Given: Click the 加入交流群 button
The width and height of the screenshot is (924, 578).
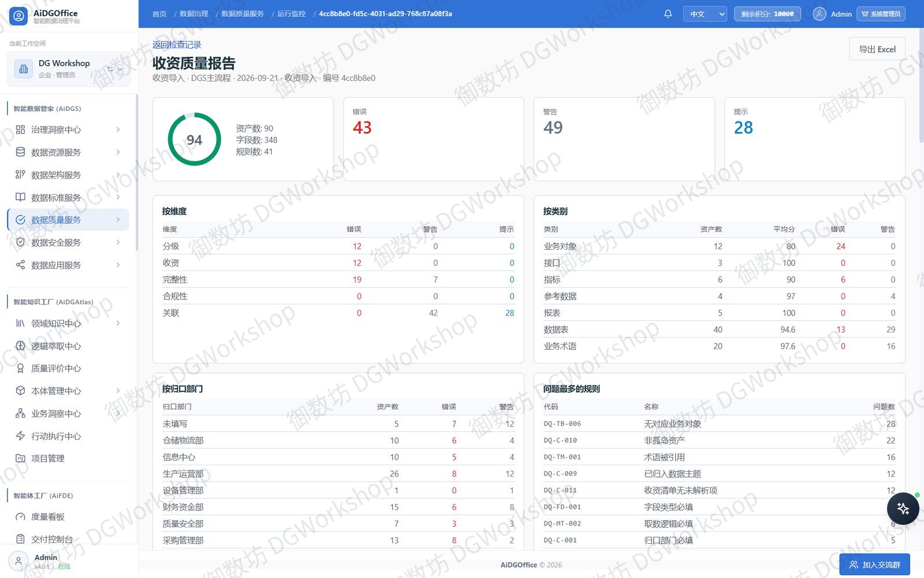Looking at the screenshot, I should pyautogui.click(x=874, y=565).
